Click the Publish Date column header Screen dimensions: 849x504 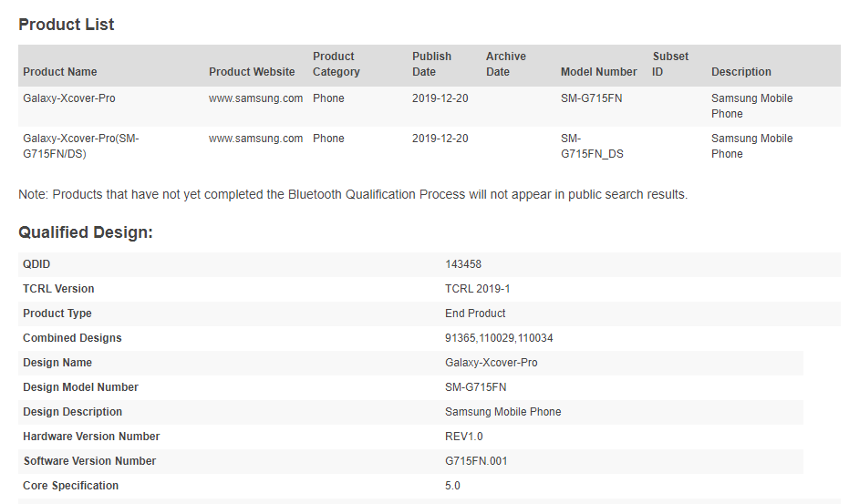(x=431, y=64)
